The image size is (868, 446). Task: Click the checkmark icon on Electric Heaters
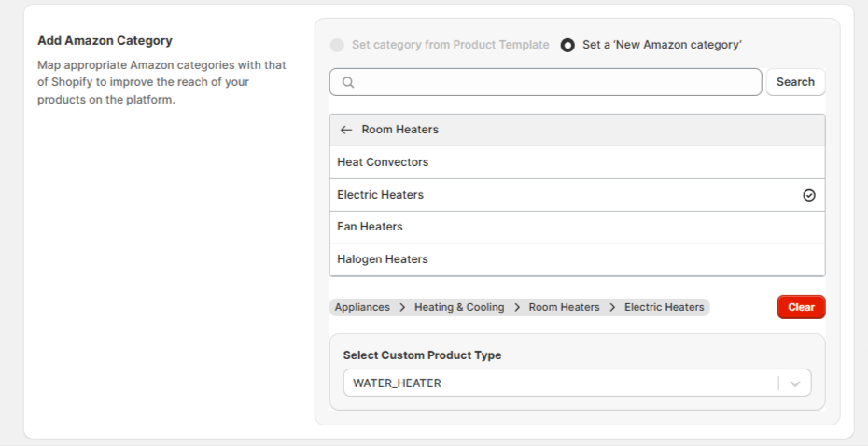click(809, 195)
